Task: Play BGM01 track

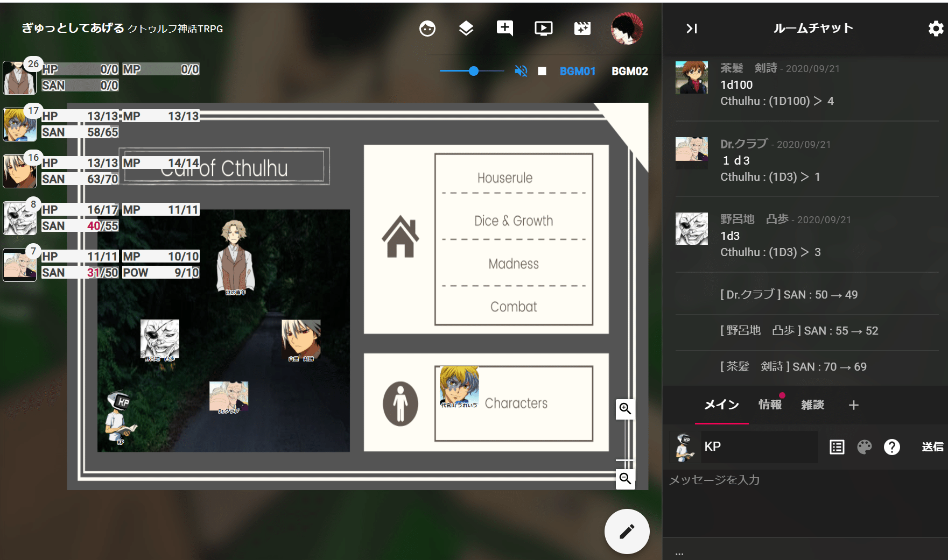Action: click(x=578, y=71)
